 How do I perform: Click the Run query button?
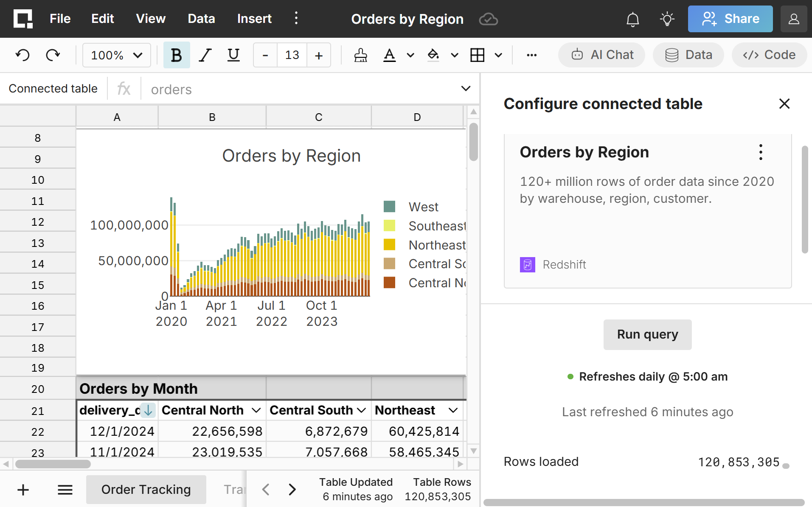pos(647,334)
